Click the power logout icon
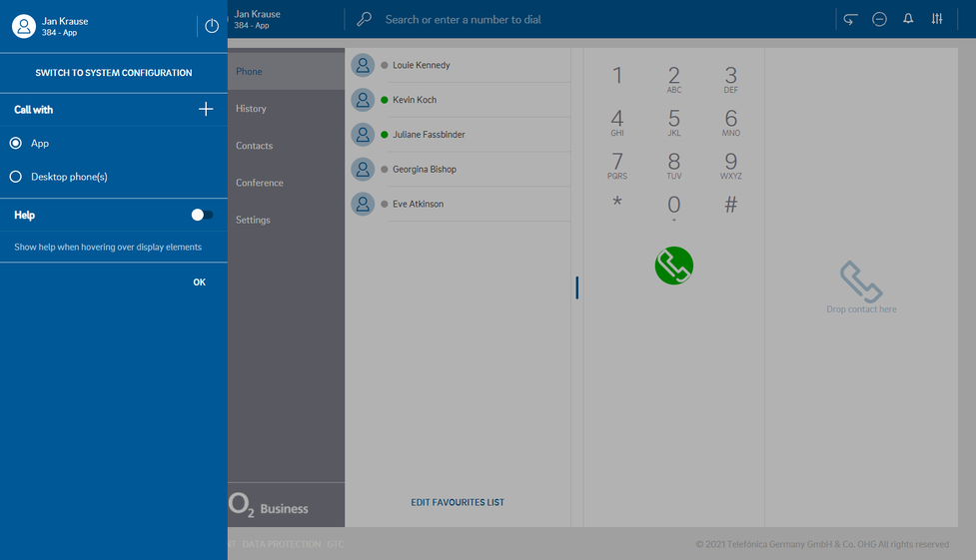The height and width of the screenshot is (560, 976). (212, 26)
